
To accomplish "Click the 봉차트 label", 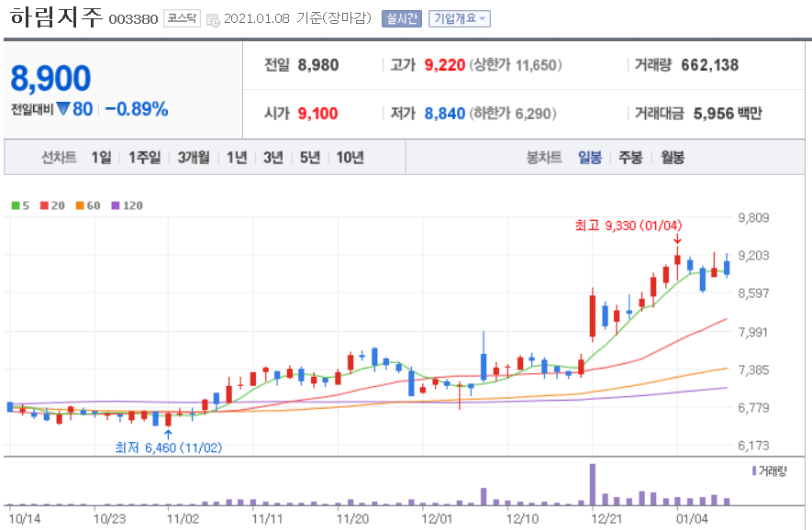I will pyautogui.click(x=544, y=158).
